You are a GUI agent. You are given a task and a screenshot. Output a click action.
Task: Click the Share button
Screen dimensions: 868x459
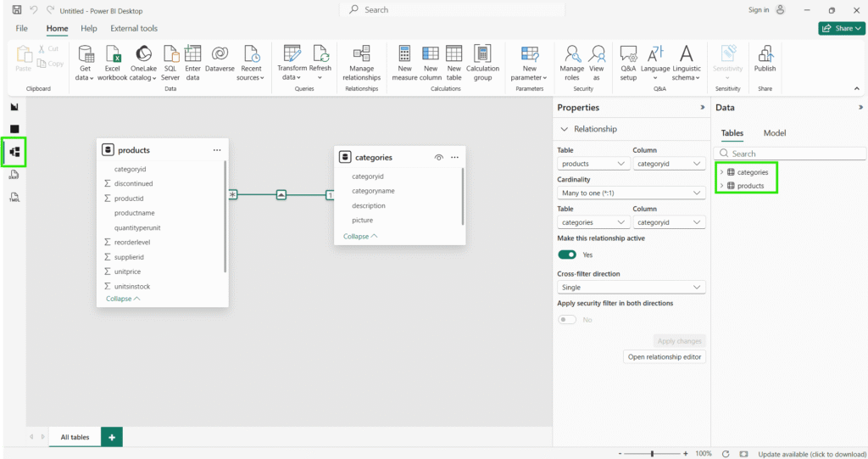point(842,28)
